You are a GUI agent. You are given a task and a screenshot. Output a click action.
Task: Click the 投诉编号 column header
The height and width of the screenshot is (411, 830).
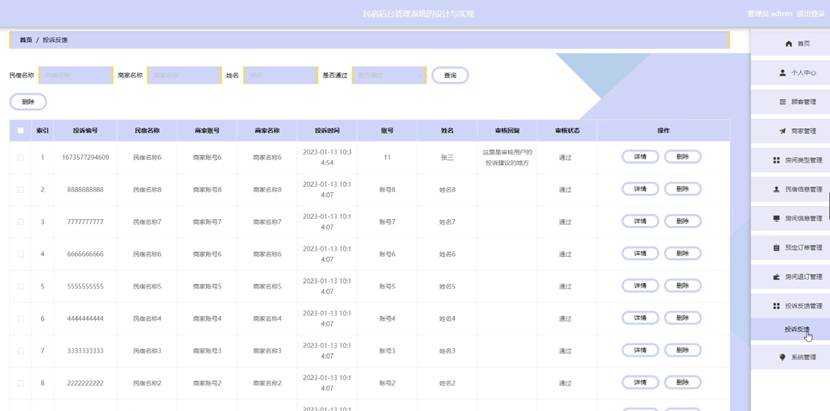pos(85,130)
